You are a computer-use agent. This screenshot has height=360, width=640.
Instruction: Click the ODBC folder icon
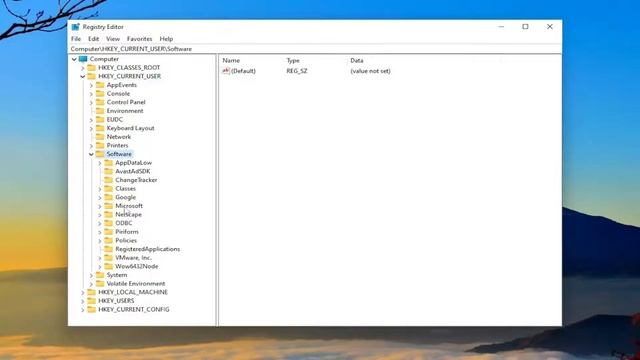(x=109, y=223)
